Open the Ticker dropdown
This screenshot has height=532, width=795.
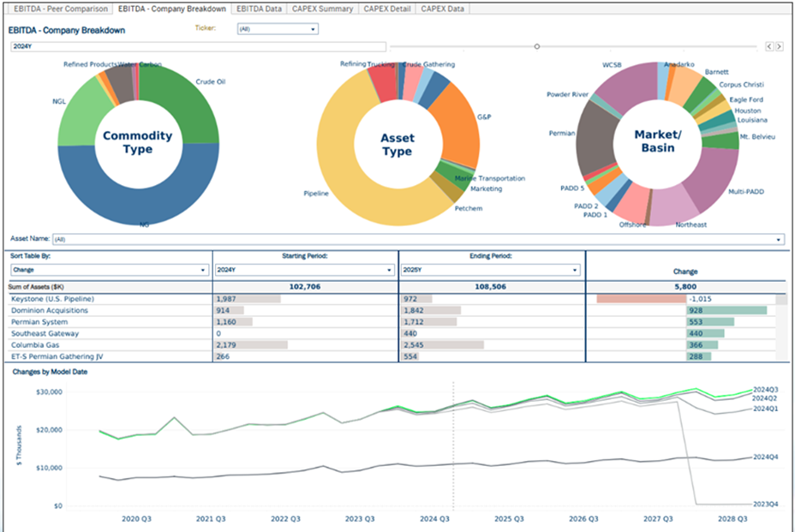pos(278,29)
